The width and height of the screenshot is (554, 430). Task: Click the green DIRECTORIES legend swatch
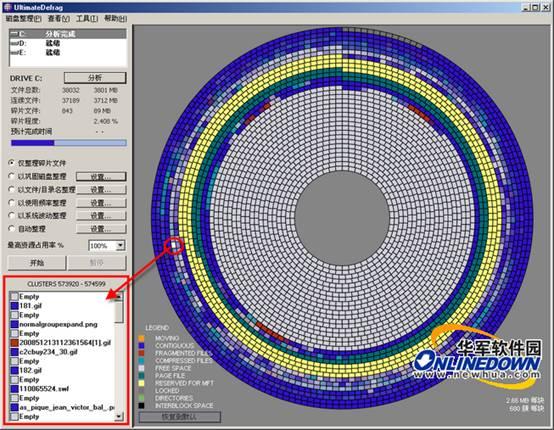(x=141, y=398)
